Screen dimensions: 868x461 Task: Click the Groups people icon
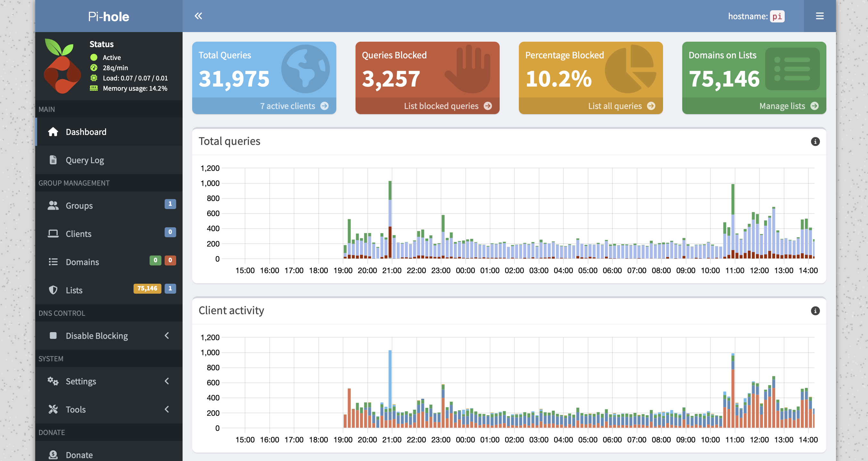coord(53,205)
